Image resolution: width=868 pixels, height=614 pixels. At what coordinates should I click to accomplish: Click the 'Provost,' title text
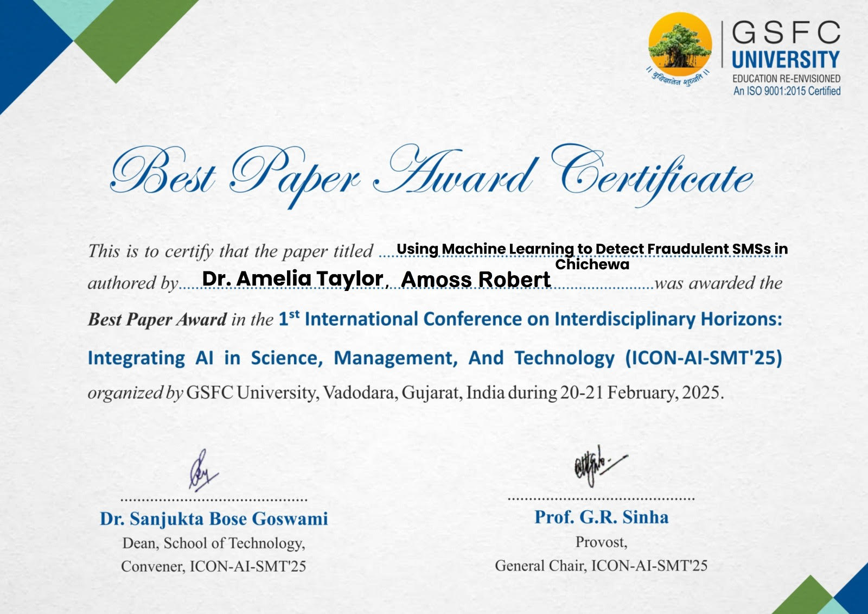[601, 542]
